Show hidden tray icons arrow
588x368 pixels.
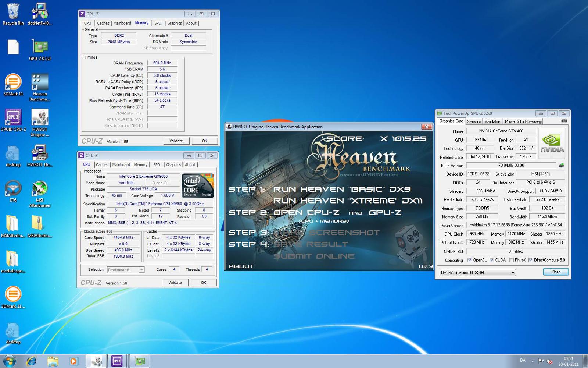[x=533, y=361]
